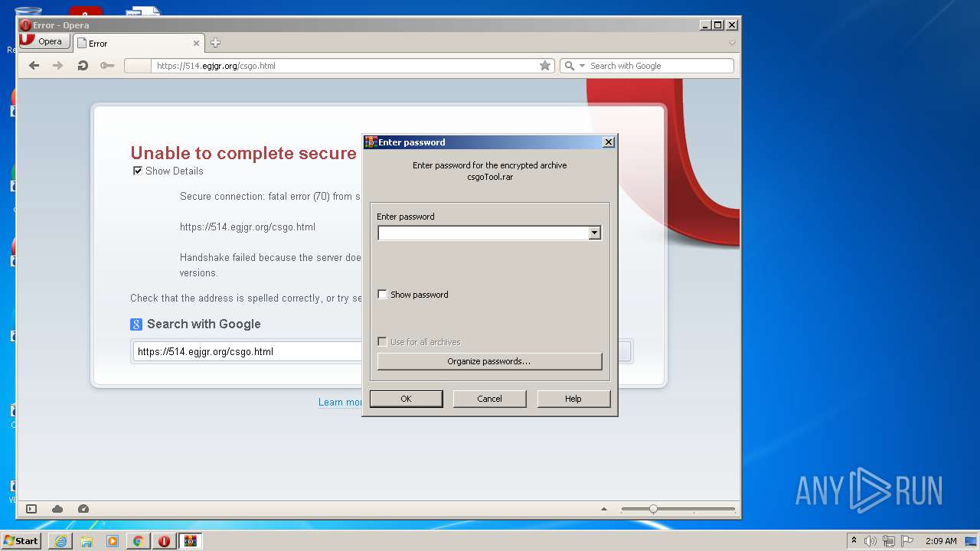The height and width of the screenshot is (551, 980).
Task: Click the site badge left of URL
Action: [138, 66]
